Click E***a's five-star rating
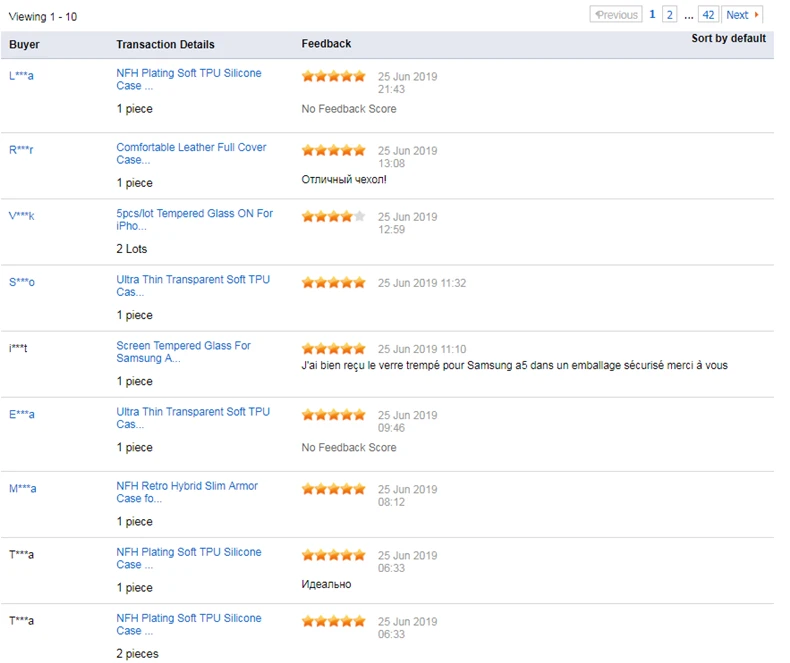The image size is (790, 663). coord(334,415)
